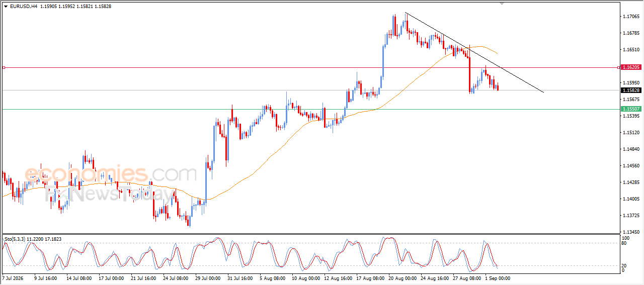Click the stochastic scale value 100
Image resolution: width=644 pixels, height=285 pixels.
click(625, 238)
